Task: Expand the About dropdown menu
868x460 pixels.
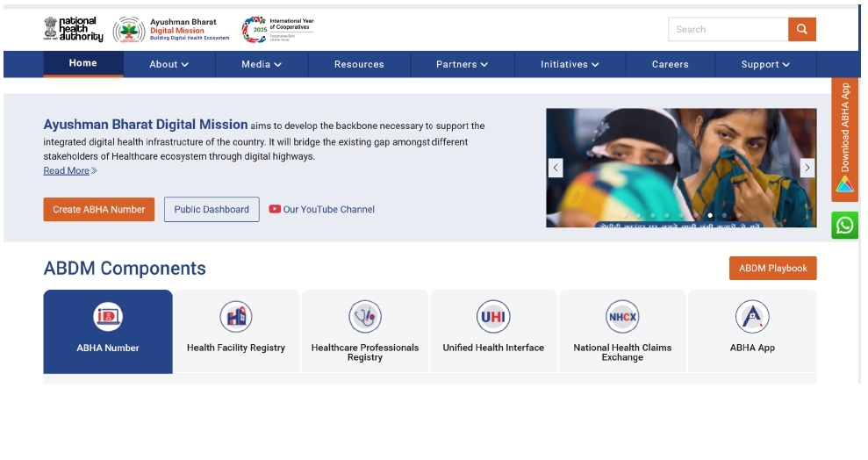Action: pyautogui.click(x=169, y=64)
